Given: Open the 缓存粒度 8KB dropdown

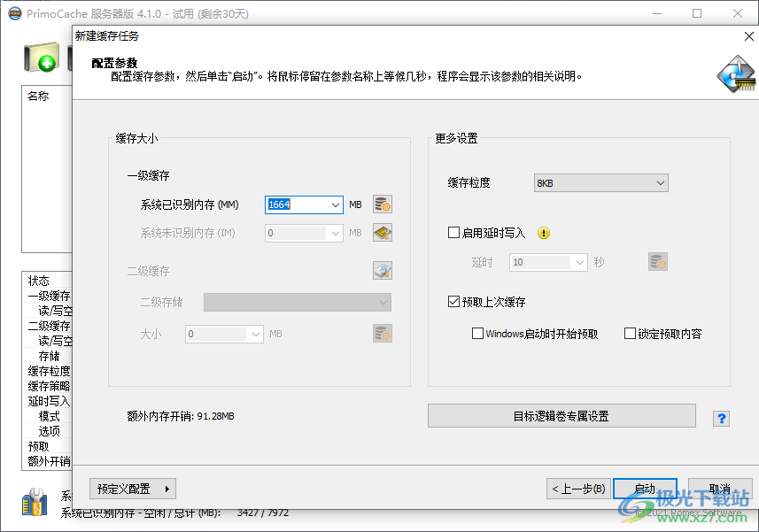Looking at the screenshot, I should click(601, 183).
